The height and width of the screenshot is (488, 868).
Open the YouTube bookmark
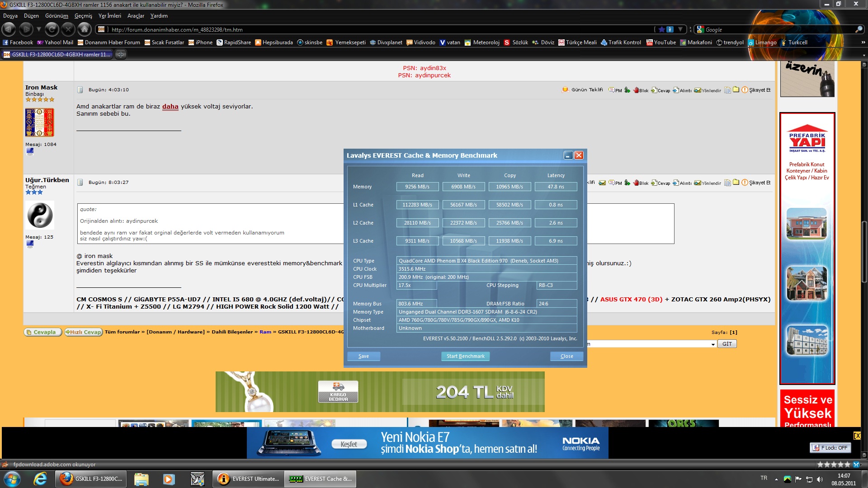(x=661, y=42)
